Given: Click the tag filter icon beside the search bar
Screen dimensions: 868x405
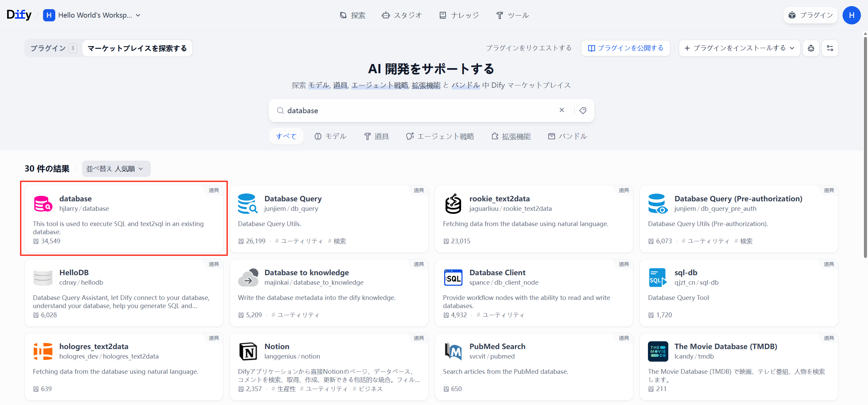Looking at the screenshot, I should pyautogui.click(x=583, y=110).
